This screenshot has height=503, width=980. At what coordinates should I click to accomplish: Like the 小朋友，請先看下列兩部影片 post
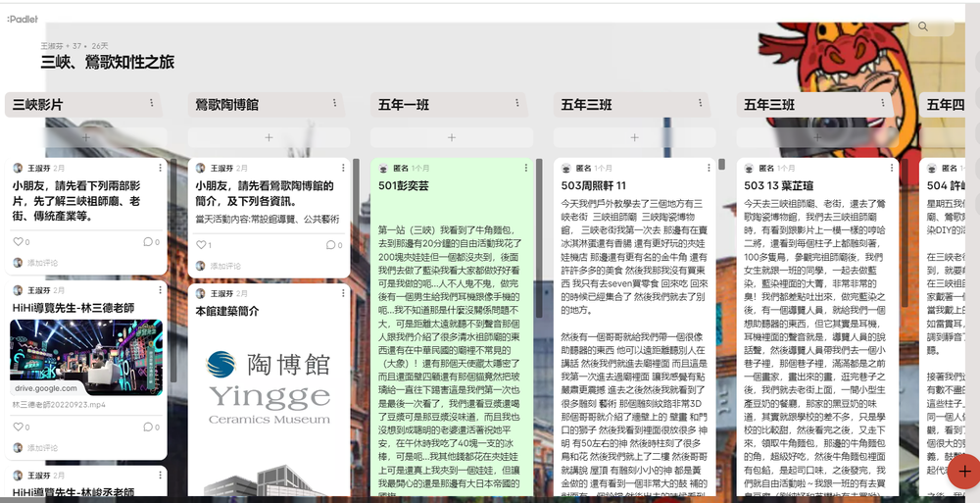(x=18, y=241)
